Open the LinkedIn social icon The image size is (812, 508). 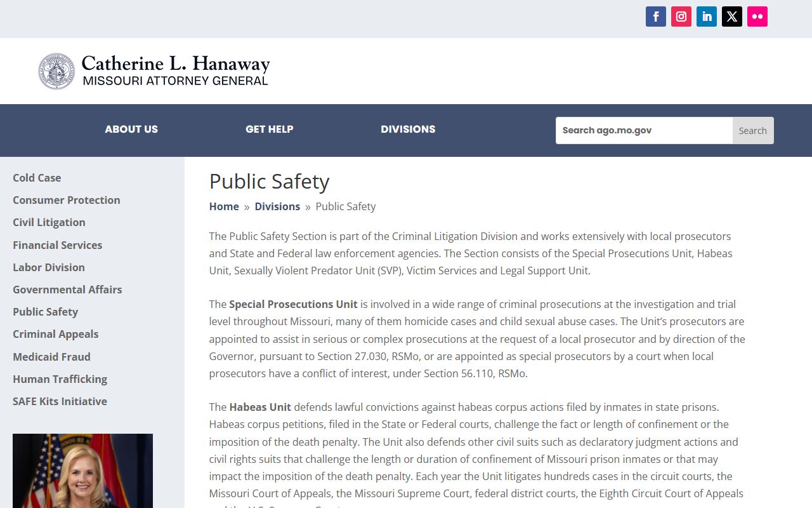click(707, 17)
